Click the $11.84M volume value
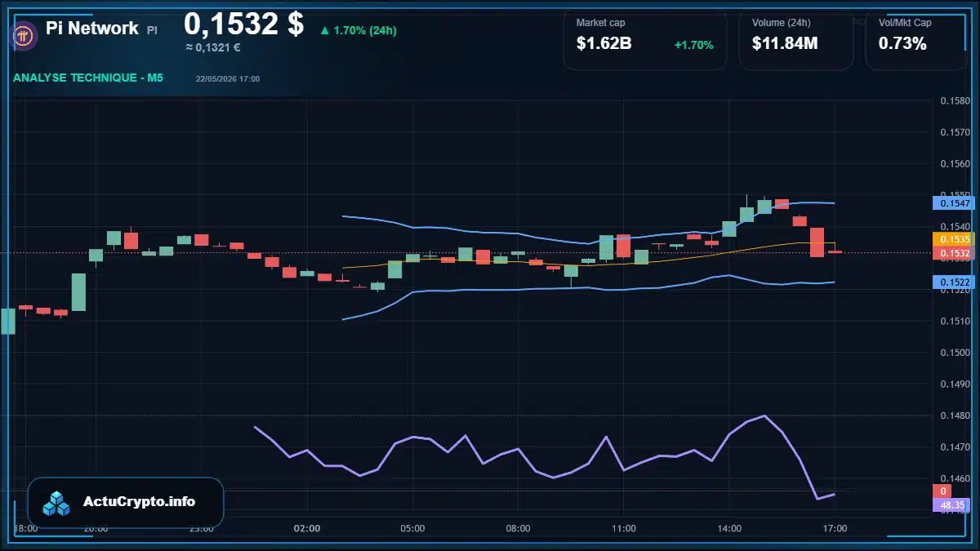Viewport: 980px width, 551px height. click(x=785, y=44)
